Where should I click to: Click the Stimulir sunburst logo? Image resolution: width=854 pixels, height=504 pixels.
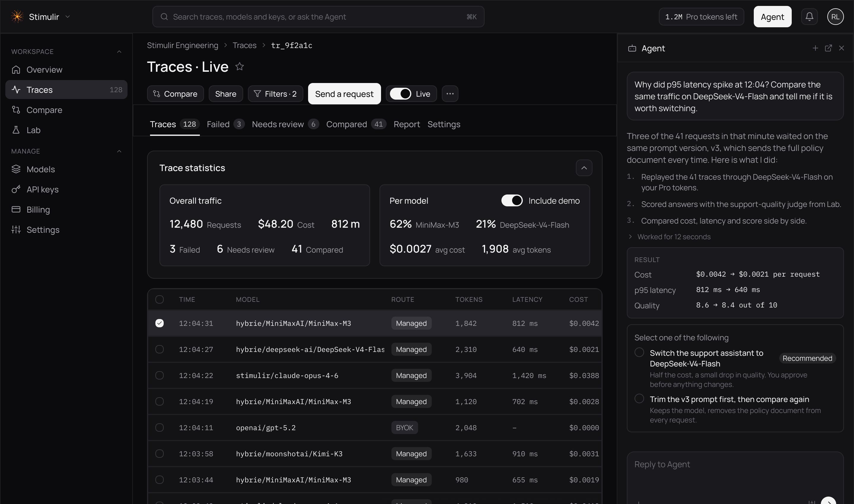pos(17,17)
